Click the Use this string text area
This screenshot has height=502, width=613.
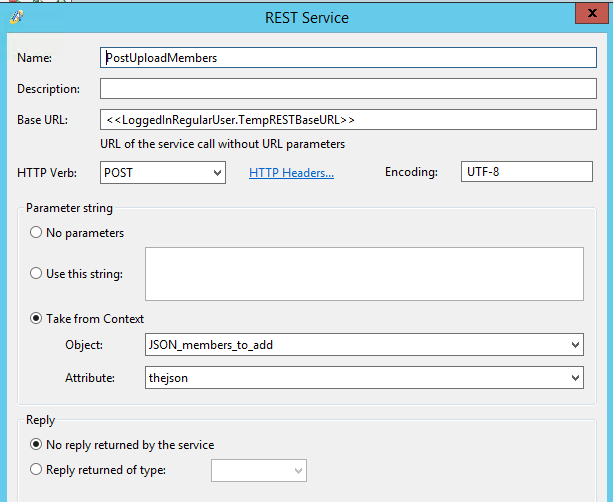click(x=364, y=274)
